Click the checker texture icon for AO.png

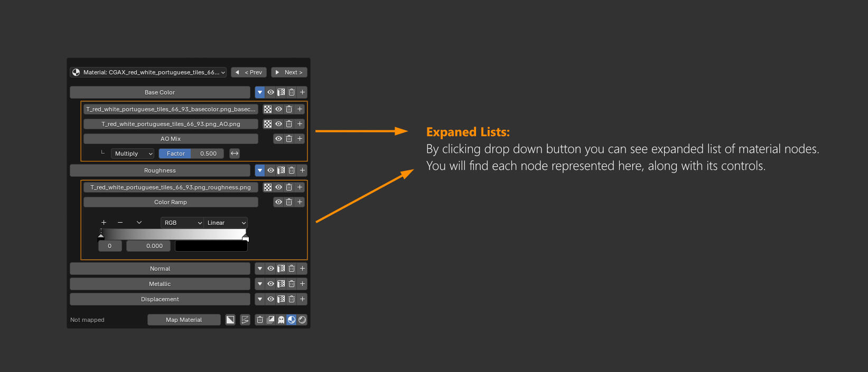[268, 124]
